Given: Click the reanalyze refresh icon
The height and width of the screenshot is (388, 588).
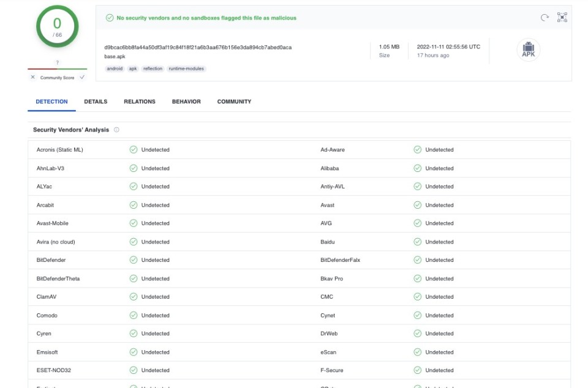Looking at the screenshot, I should (545, 18).
